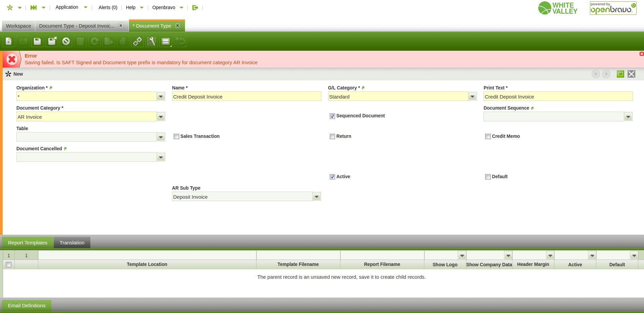Click the save and close toolbar icon

52,41
